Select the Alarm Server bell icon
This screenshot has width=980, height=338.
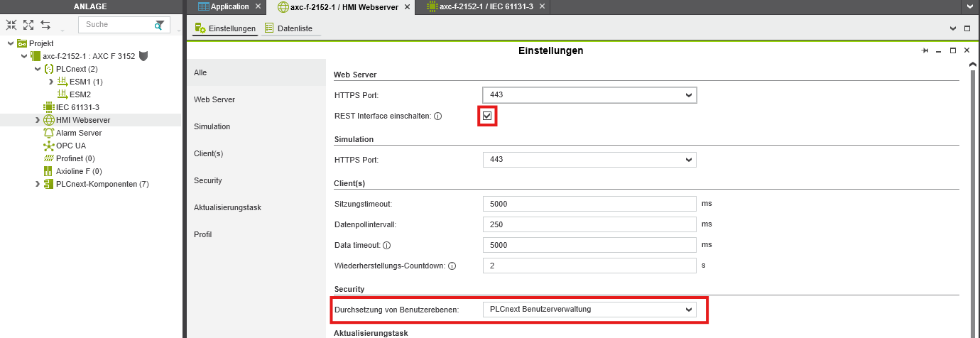click(x=49, y=133)
